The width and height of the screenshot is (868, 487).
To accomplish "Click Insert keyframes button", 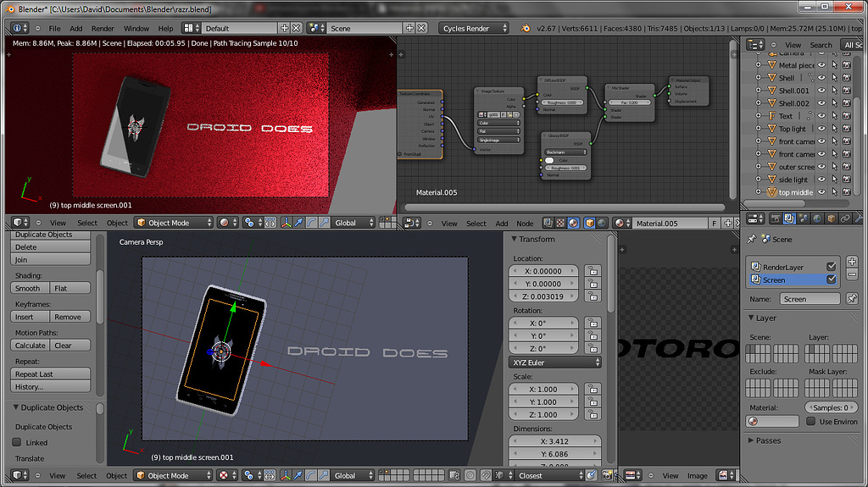I will coord(30,317).
